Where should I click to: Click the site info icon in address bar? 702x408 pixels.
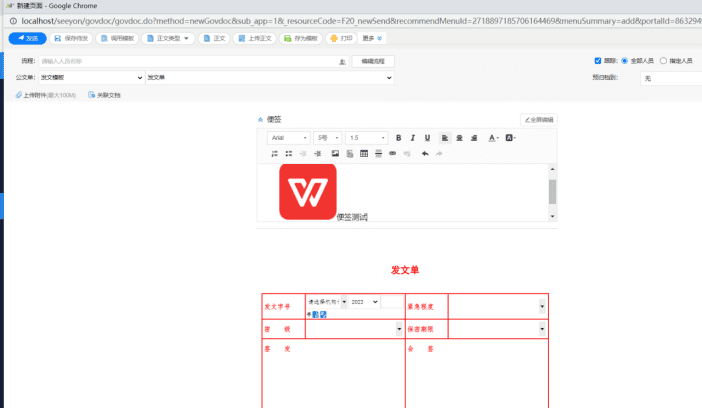13,21
